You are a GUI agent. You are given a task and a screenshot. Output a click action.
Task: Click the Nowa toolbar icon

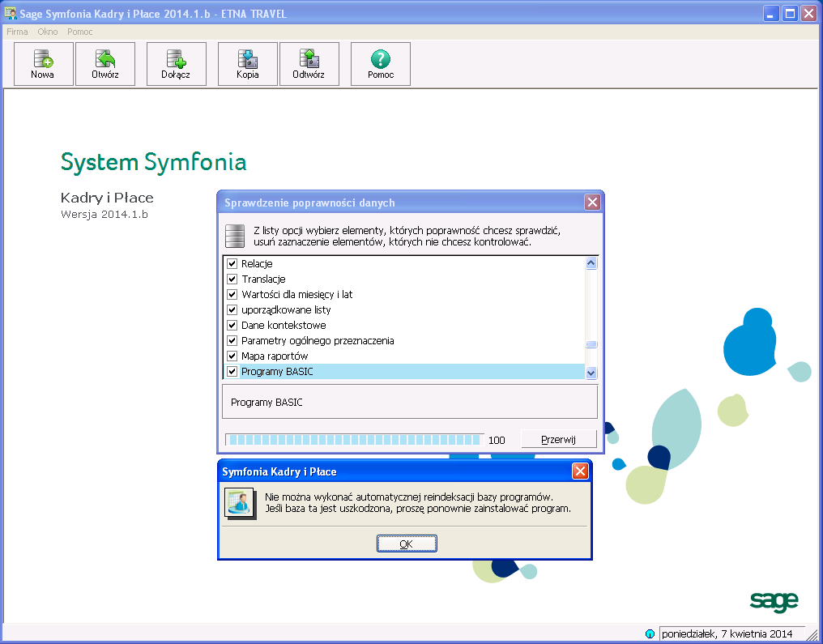pos(43,64)
